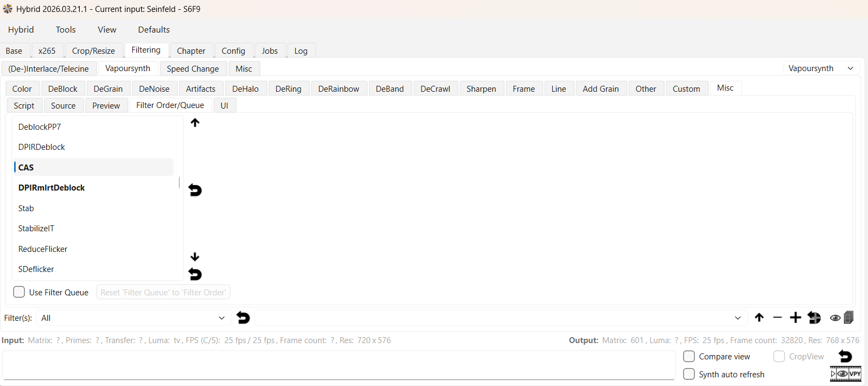Click the plus icon to add a profile
Viewport: 868px width, 386px height.
795,318
